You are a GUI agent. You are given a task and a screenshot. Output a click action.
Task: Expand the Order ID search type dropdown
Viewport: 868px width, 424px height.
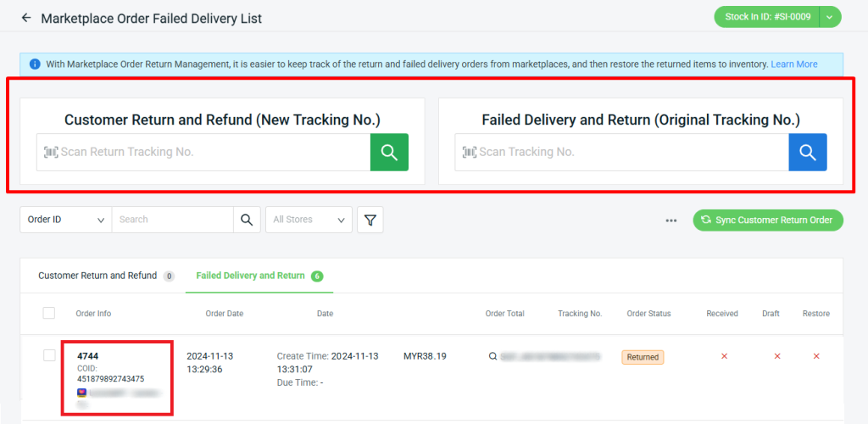[66, 220]
